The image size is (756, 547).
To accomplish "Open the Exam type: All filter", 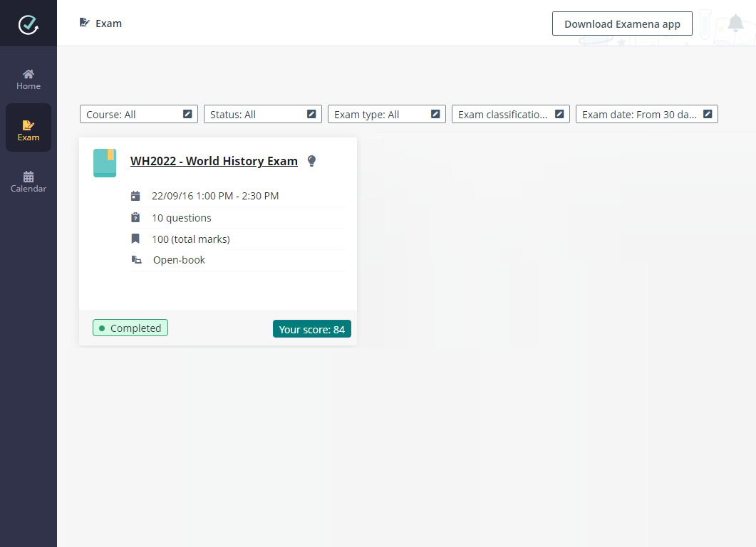I will pos(386,114).
